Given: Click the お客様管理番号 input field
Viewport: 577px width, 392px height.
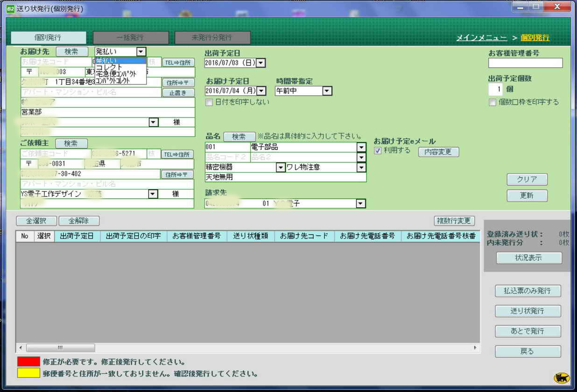Looking at the screenshot, I should point(525,63).
